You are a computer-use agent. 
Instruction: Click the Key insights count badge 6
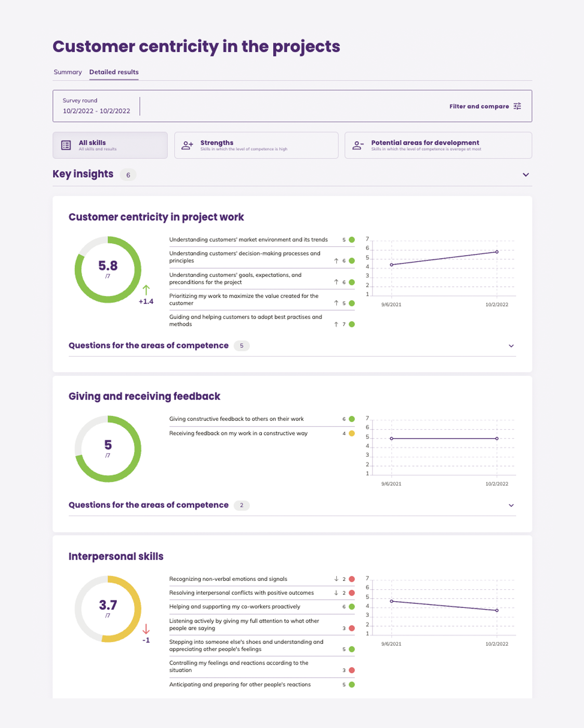128,175
